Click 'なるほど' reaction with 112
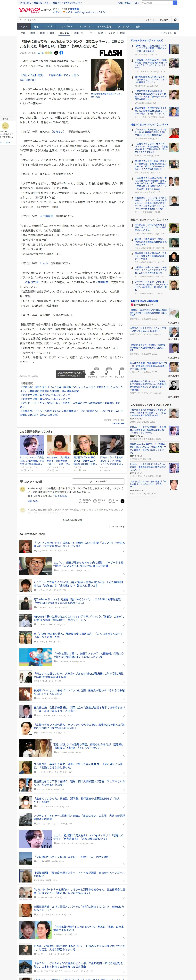The image size is (196, 980). [99, 501]
